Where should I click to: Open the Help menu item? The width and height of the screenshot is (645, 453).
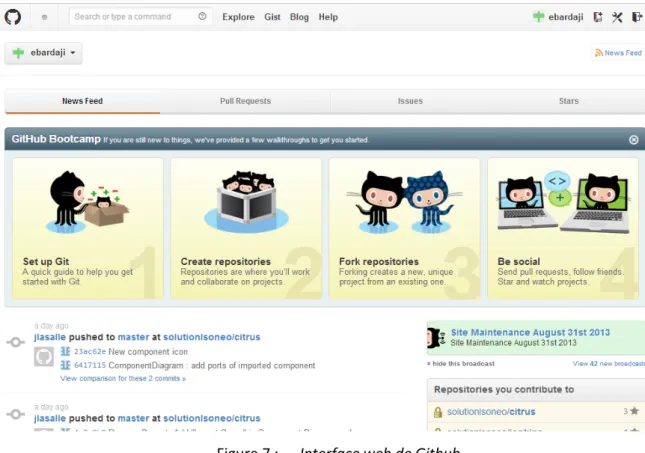328,17
